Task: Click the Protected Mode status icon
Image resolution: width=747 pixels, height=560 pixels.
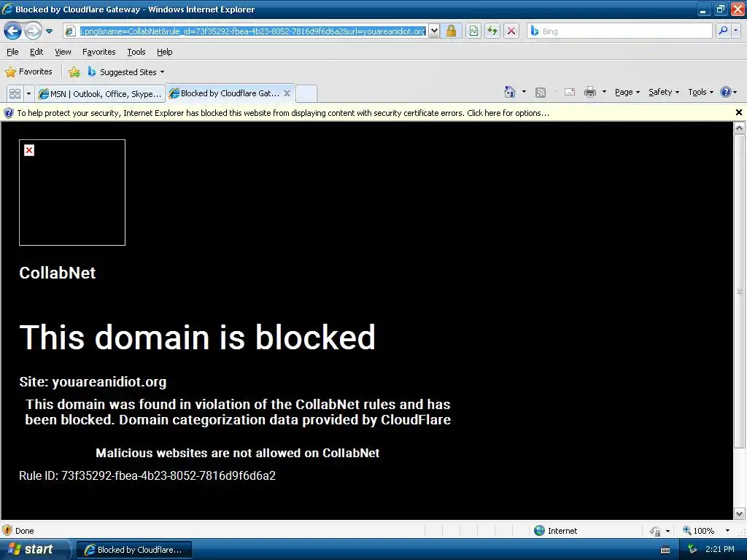Action: (656, 531)
